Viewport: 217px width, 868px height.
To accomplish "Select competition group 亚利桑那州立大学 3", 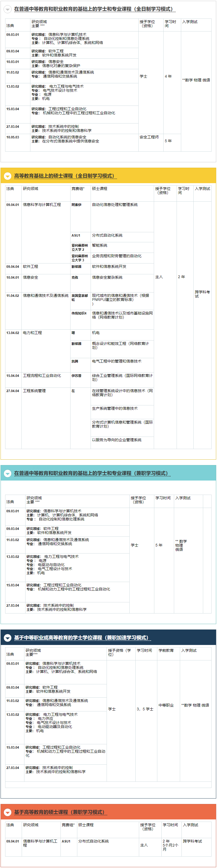I will click(x=80, y=258).
